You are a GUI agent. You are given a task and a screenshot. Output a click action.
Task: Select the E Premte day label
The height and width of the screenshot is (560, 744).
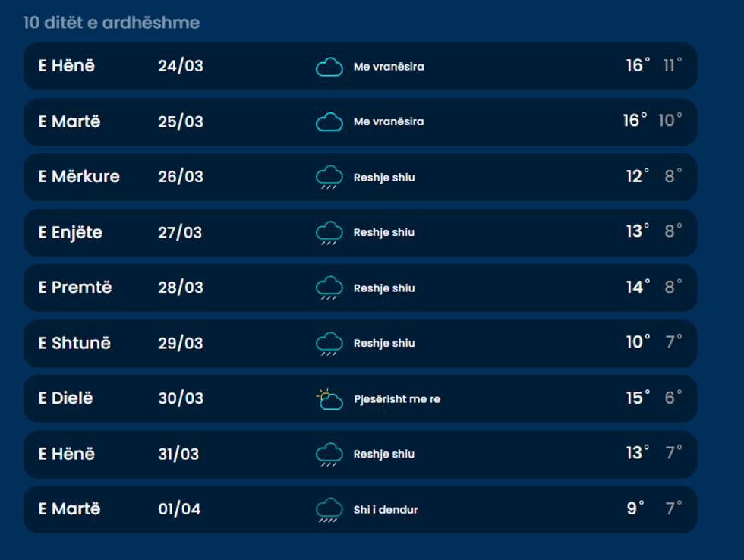75,288
